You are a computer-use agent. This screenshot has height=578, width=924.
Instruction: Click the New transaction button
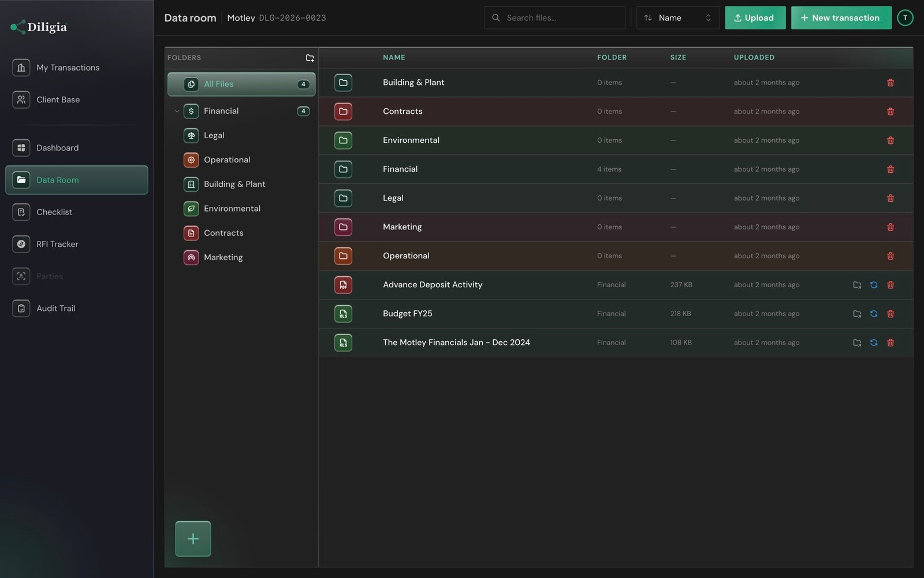[x=841, y=18]
